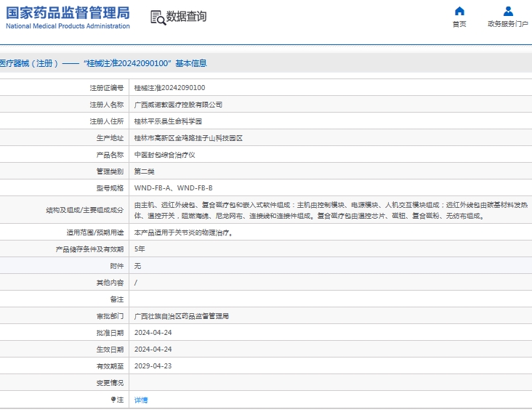Click the 有效期至 row label

click(x=110, y=366)
